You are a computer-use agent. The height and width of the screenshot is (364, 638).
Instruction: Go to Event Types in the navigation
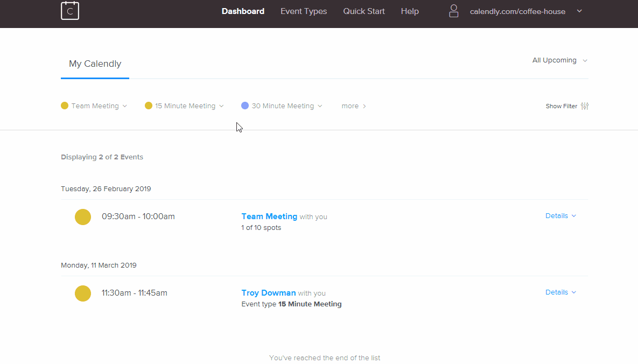tap(304, 11)
